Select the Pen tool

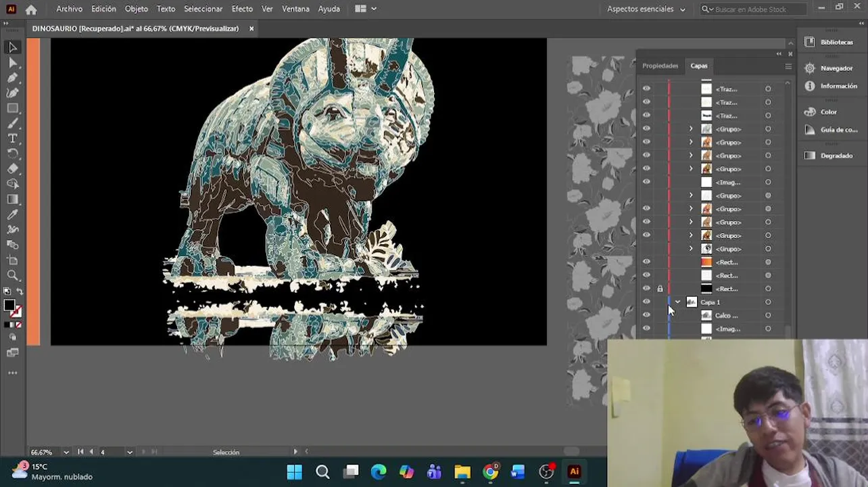(12, 78)
